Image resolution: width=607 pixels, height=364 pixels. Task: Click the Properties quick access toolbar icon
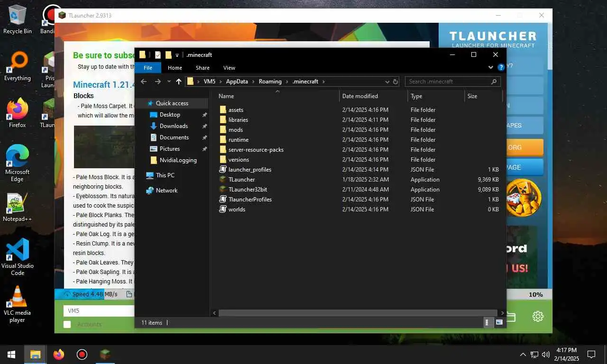pyautogui.click(x=158, y=55)
